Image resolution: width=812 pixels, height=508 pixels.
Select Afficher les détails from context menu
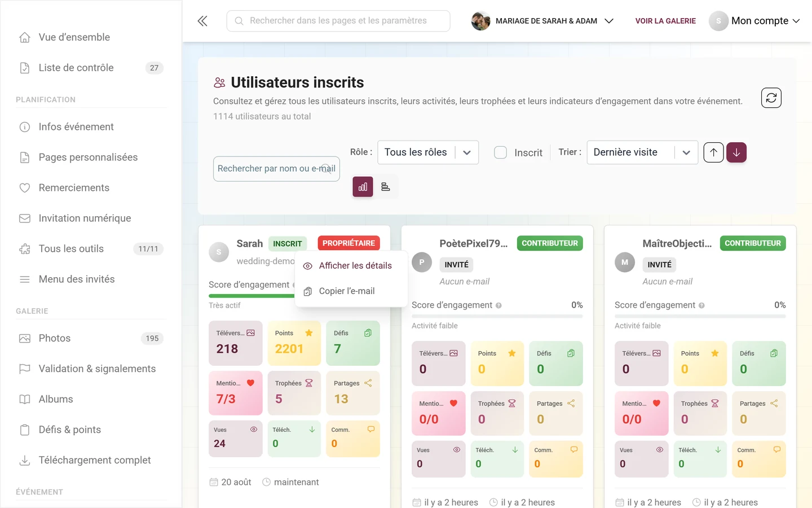click(351, 266)
